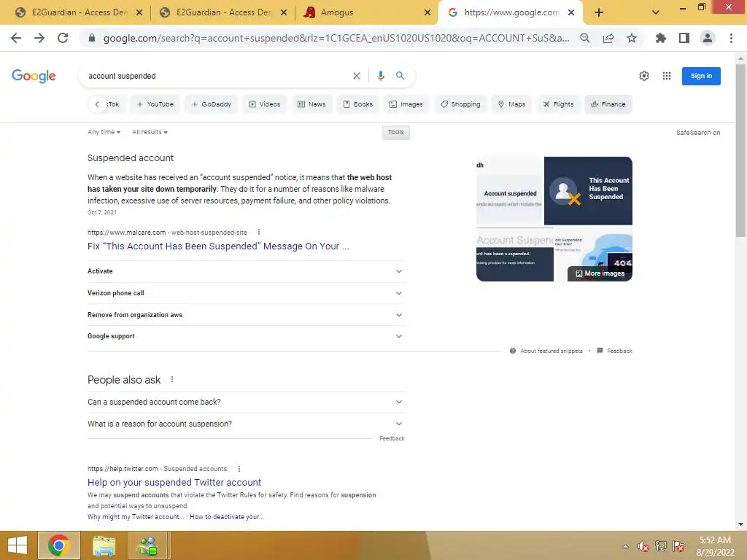747x560 pixels.
Task: Expand 'What is a reason for account suspension?'
Action: [245, 424]
